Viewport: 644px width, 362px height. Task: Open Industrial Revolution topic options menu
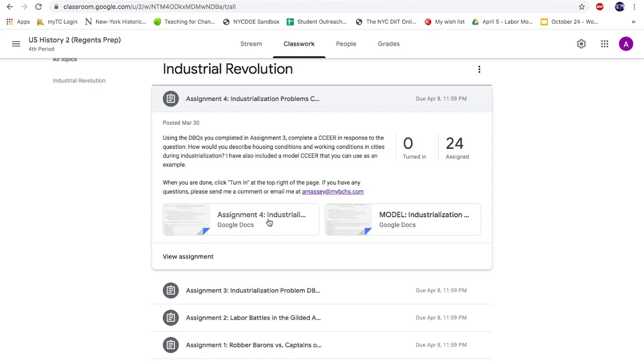(x=479, y=69)
